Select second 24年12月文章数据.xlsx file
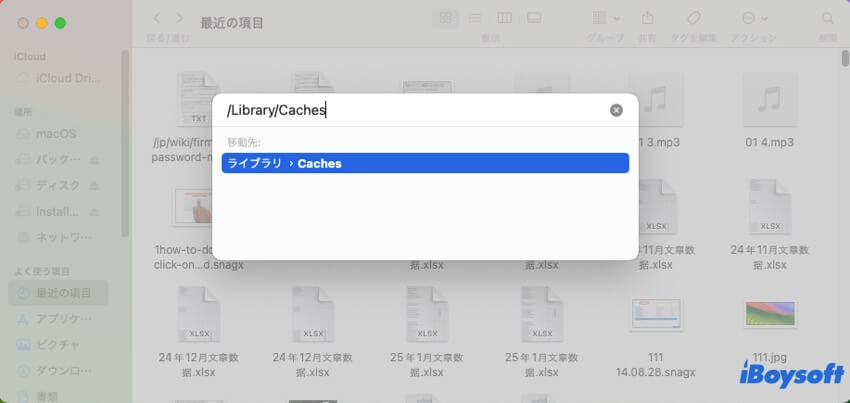The height and width of the screenshot is (403, 850). pos(313,314)
